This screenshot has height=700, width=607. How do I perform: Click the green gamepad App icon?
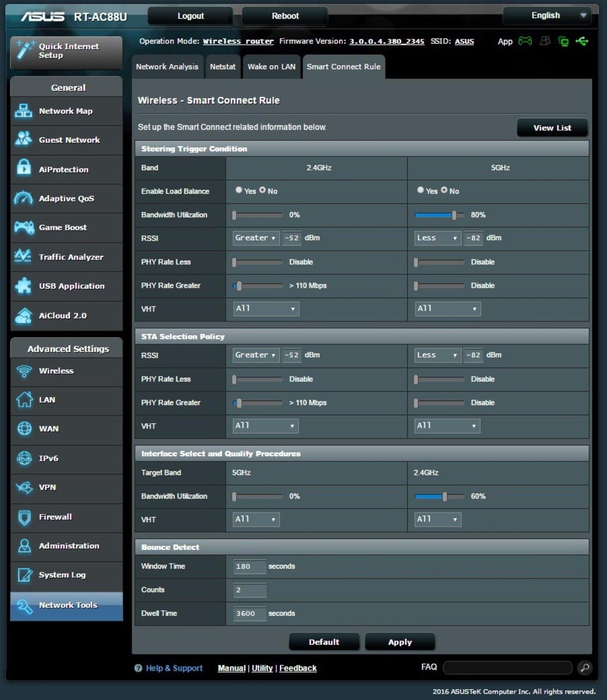tap(525, 41)
